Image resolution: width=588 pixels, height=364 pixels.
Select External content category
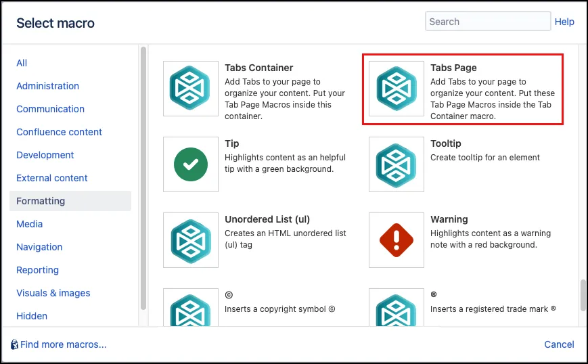(51, 178)
